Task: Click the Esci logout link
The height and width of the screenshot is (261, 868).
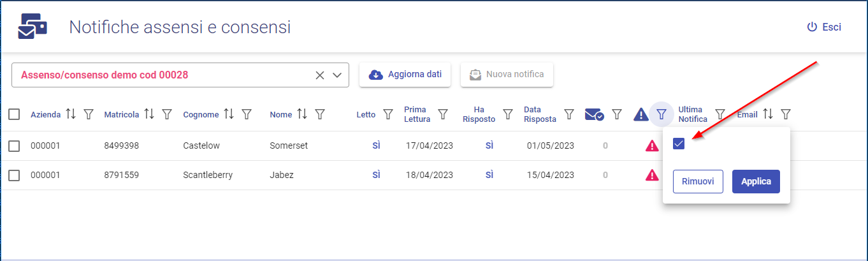Action: tap(824, 27)
